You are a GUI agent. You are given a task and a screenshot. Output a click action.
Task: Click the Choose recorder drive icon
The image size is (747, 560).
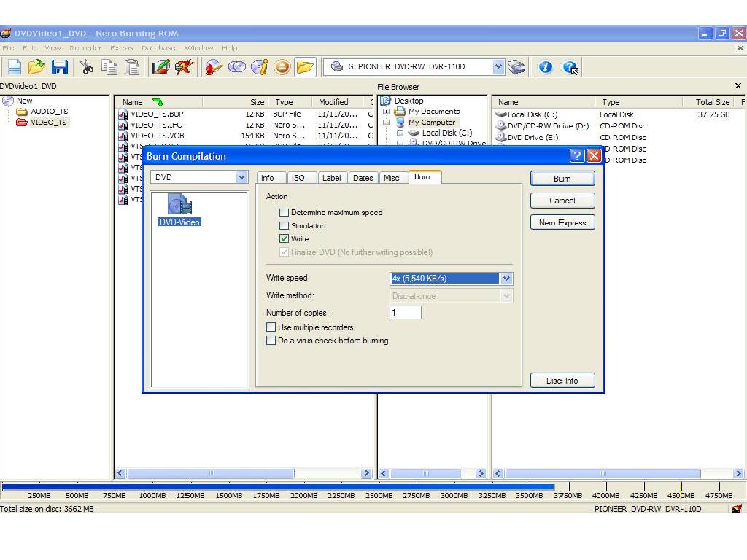[x=516, y=67]
